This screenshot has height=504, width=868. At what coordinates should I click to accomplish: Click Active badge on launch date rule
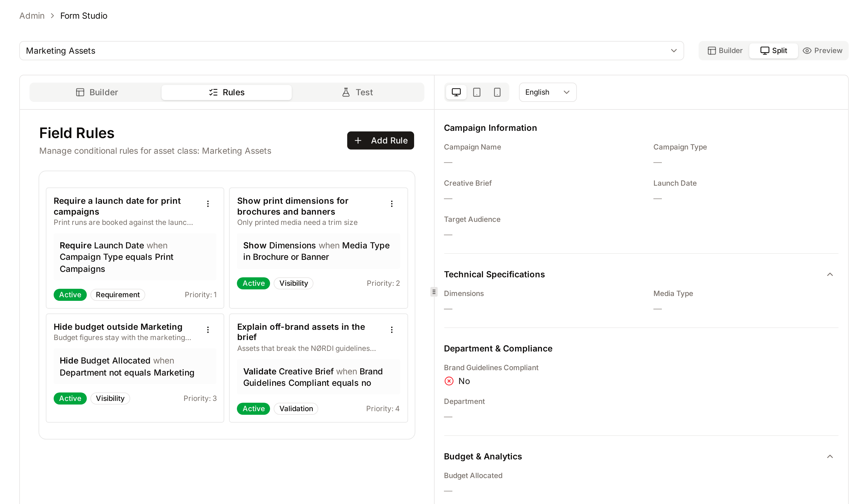click(x=70, y=295)
